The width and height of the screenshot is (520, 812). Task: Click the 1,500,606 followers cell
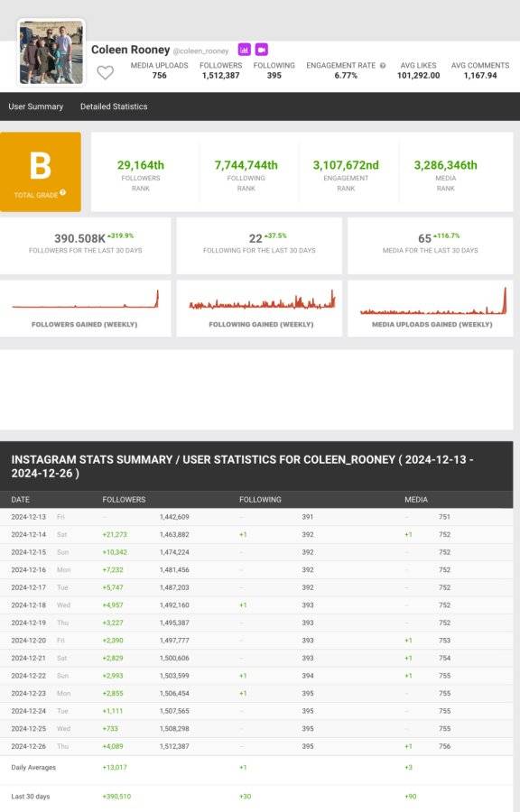click(x=174, y=658)
